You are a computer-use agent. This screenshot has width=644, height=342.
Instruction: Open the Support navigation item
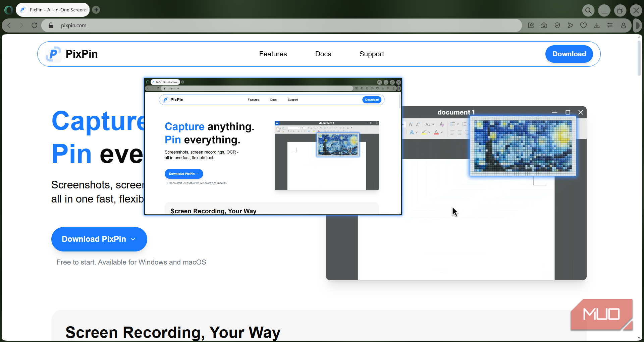(x=371, y=54)
